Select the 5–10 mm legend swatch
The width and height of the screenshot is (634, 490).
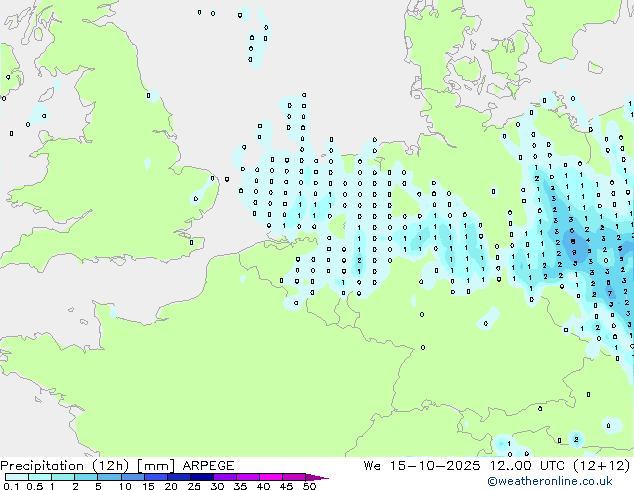coord(109,477)
